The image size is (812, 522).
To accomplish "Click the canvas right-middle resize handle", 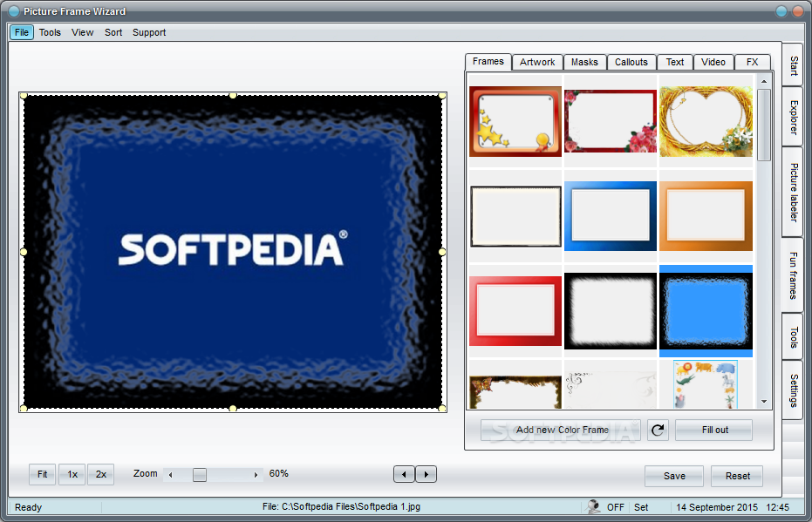I will click(x=441, y=252).
